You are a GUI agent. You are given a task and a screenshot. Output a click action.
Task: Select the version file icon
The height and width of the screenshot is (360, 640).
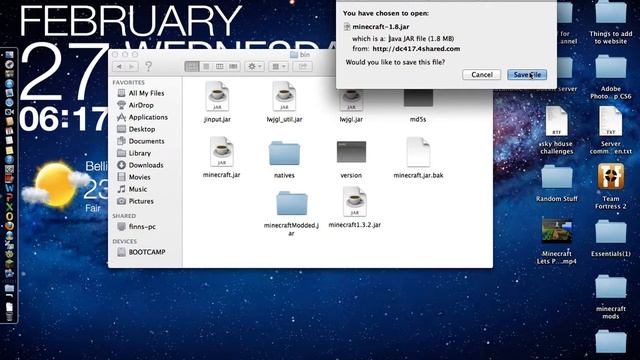(x=351, y=151)
